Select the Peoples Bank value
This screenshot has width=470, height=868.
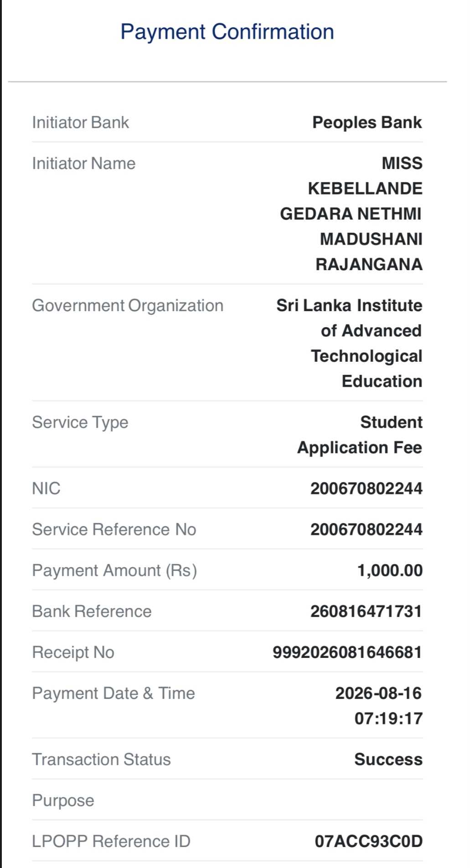[367, 123]
